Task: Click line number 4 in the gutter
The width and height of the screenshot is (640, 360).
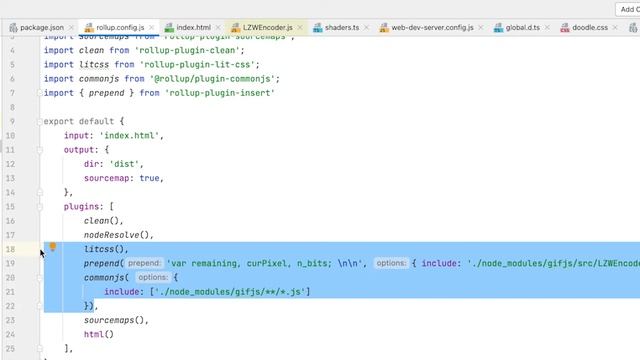Action: (12, 50)
